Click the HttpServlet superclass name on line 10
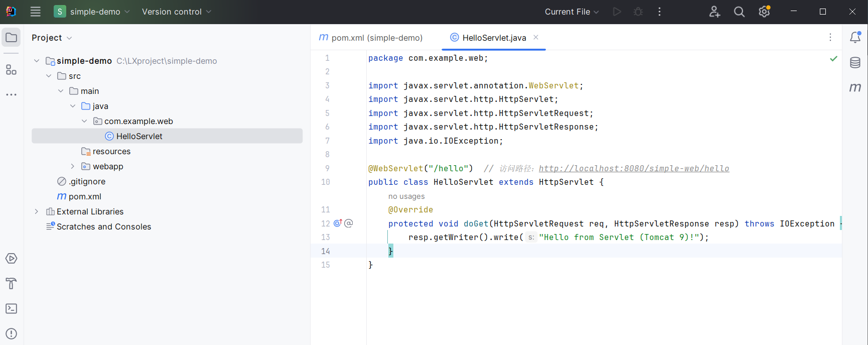 tap(566, 182)
